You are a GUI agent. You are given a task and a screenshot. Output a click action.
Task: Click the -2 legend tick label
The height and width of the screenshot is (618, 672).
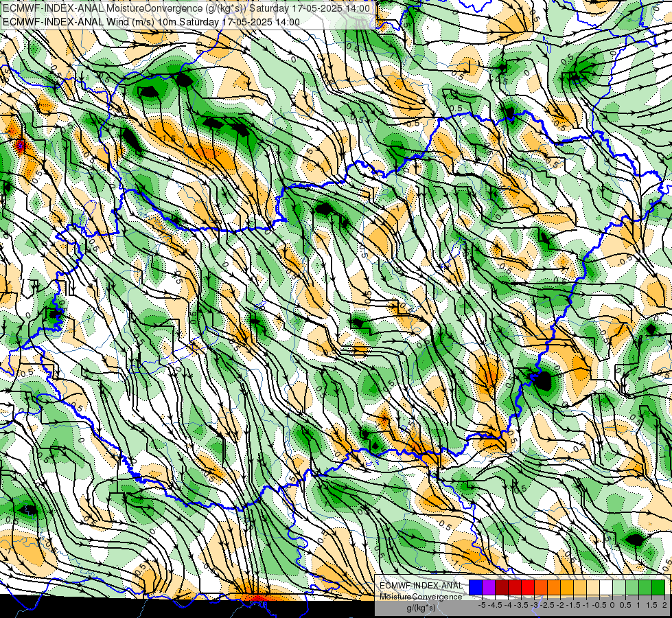point(560,605)
